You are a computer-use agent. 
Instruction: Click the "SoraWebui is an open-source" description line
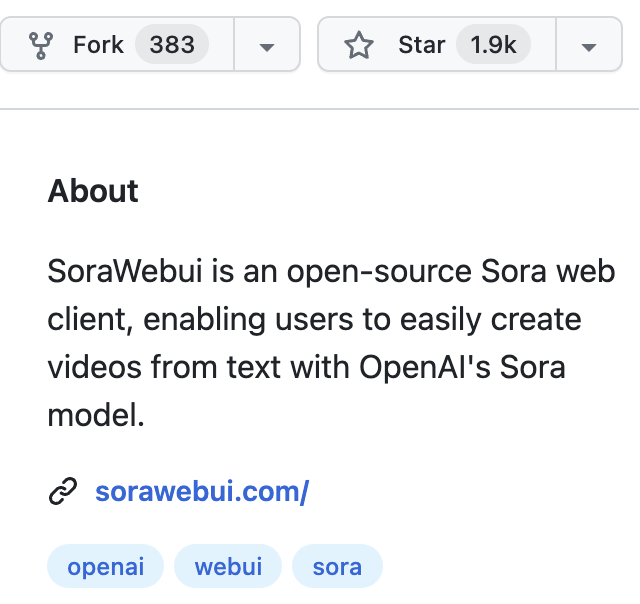260,271
